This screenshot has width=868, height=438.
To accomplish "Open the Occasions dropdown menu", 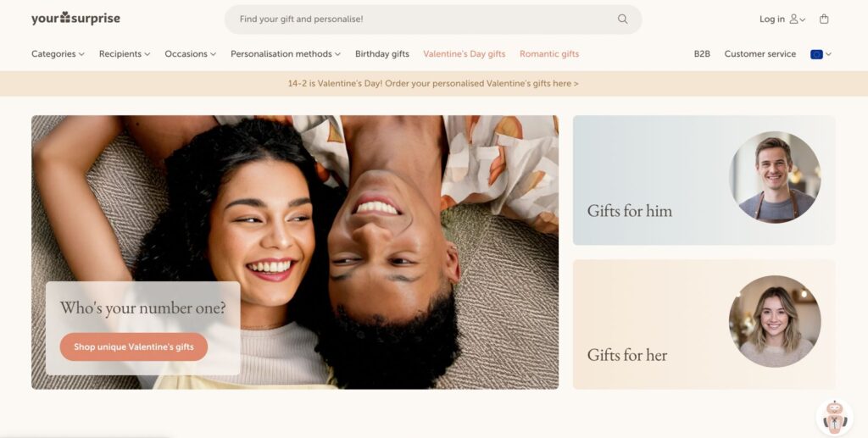I will point(191,53).
